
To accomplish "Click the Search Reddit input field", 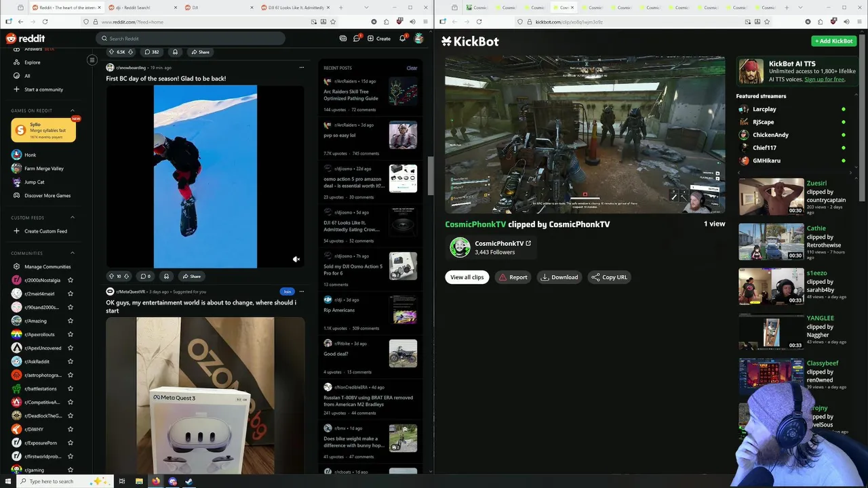I will [x=191, y=39].
